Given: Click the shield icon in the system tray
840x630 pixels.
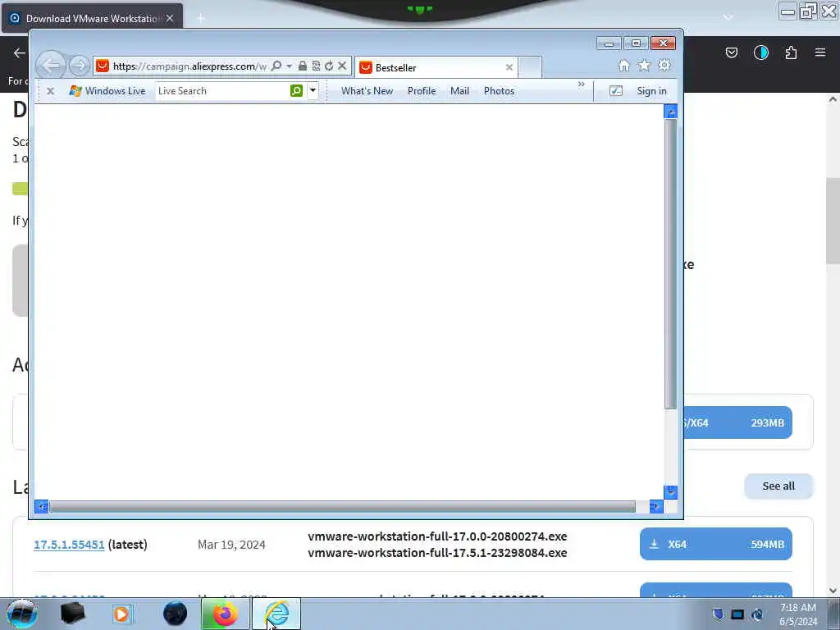Looking at the screenshot, I should 718,614.
